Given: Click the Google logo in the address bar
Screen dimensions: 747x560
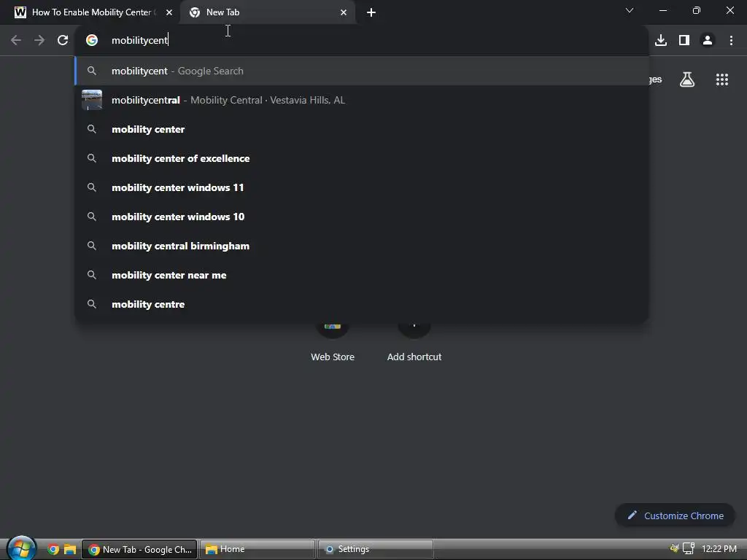Looking at the screenshot, I should click(92, 41).
